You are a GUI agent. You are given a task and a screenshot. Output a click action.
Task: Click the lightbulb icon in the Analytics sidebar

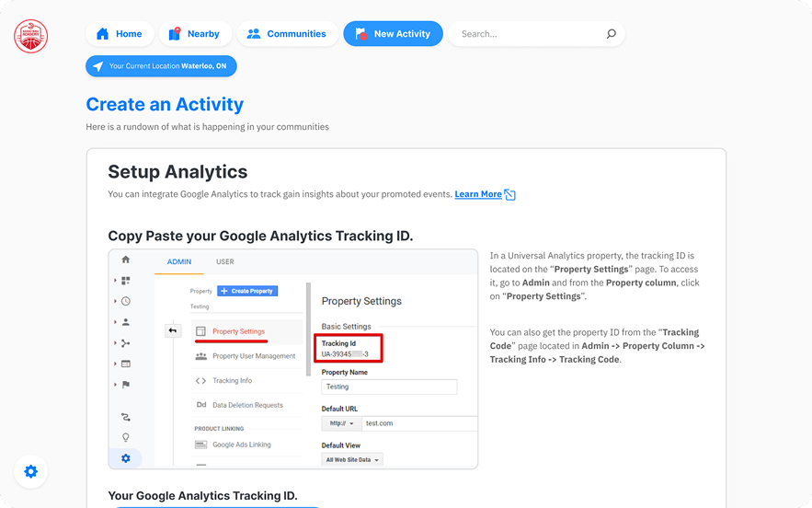(x=126, y=437)
